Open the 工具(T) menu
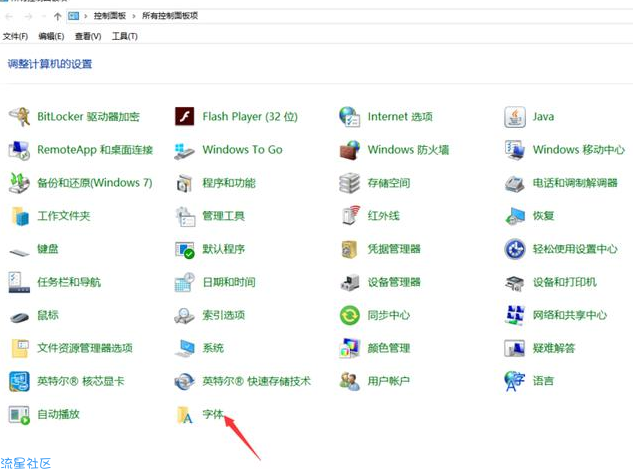Screen dimensions: 633x469 click(125, 36)
